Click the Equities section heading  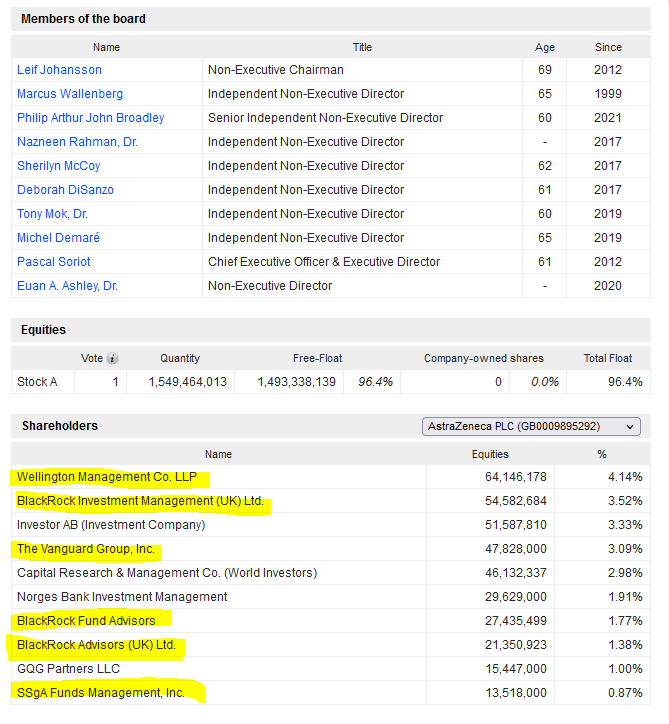(x=43, y=330)
